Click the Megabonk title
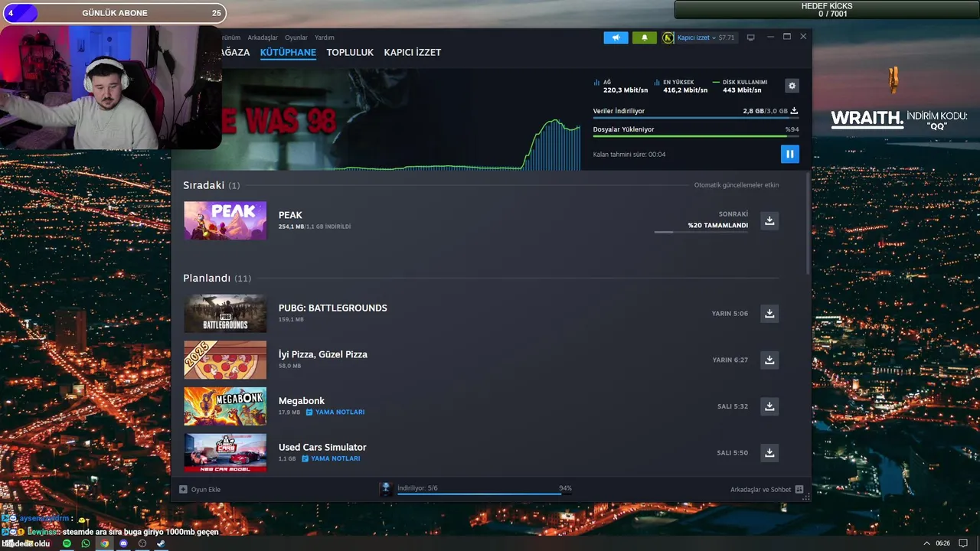Screen dimensions: 980x551 (x=302, y=401)
